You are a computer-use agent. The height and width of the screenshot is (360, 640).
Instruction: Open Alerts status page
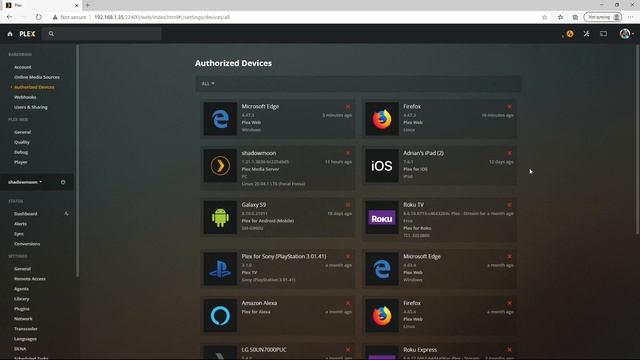click(x=20, y=224)
